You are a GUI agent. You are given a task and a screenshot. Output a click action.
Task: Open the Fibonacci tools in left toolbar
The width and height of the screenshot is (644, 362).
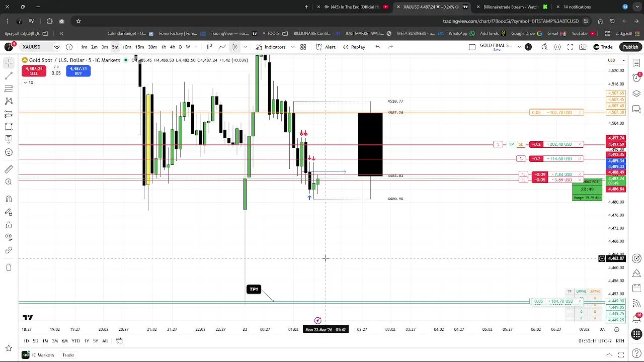click(9, 88)
